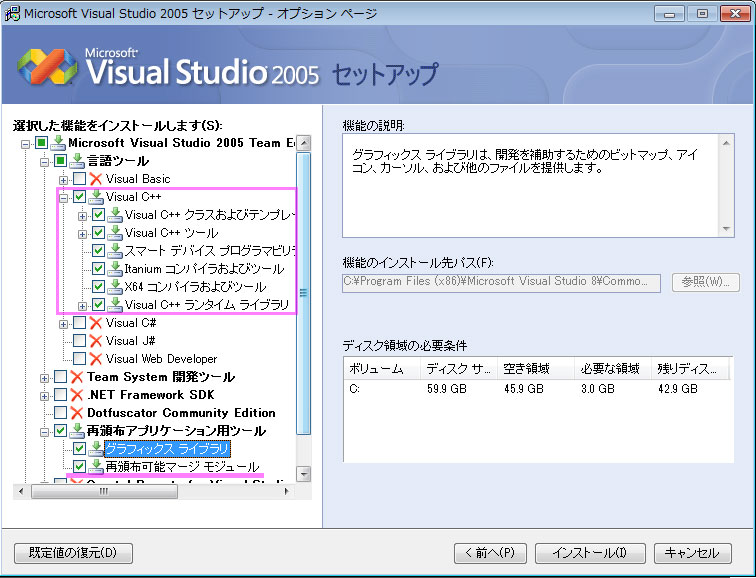
Task: Check the Dotfuscator Community Edition checkbox
Action: 61,413
